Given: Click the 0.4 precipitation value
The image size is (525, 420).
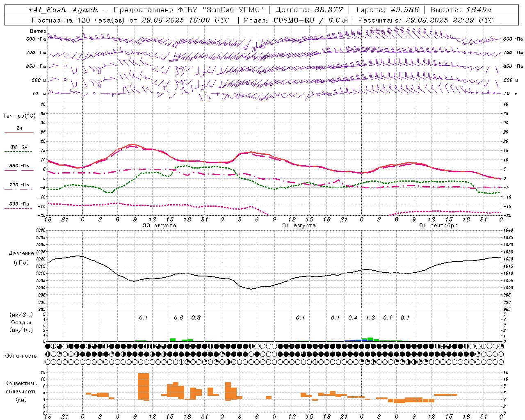Looking at the screenshot, I should pos(353,318).
